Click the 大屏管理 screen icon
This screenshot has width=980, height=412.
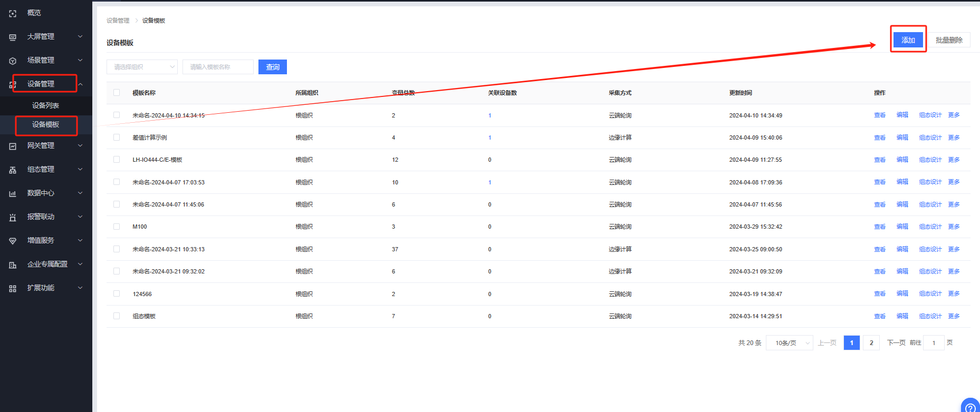[13, 37]
